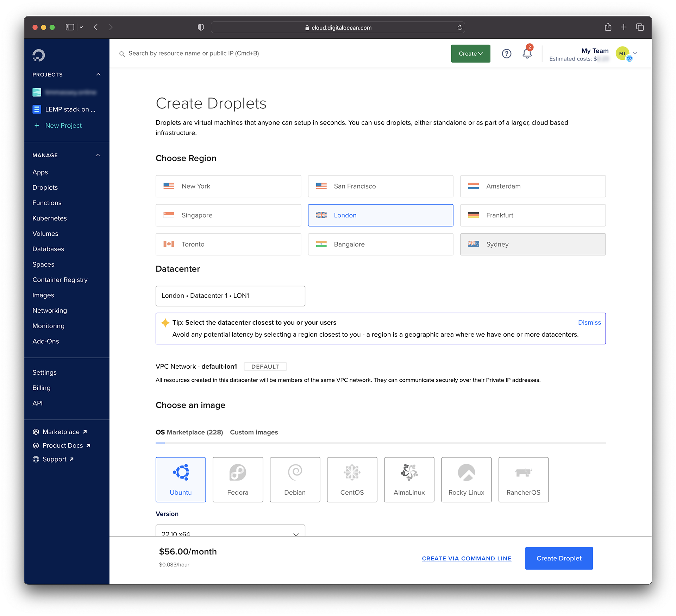Open Settings in sidebar
The width and height of the screenshot is (676, 616).
[x=44, y=373]
